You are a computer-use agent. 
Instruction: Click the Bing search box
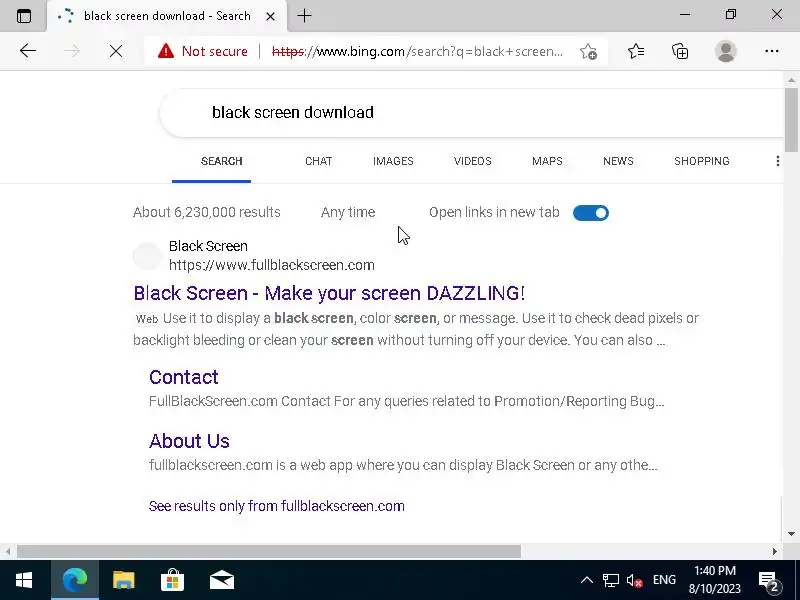point(472,113)
